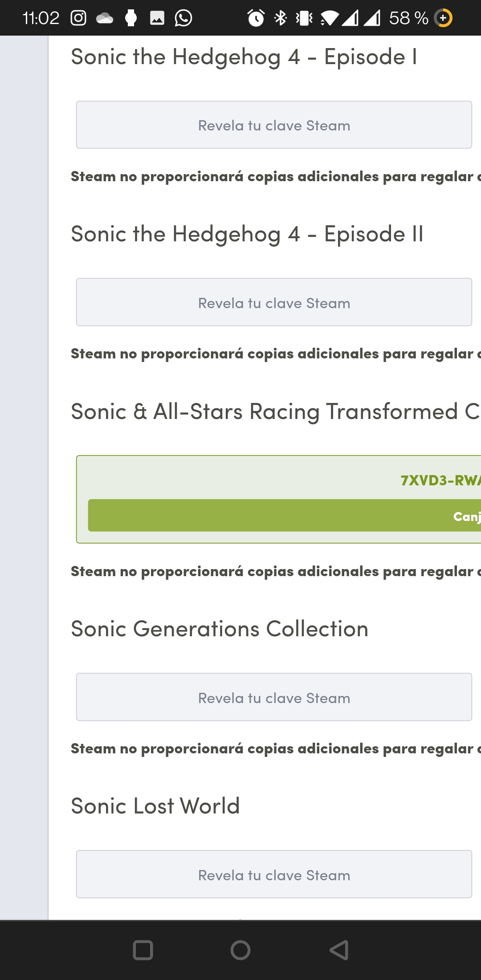This screenshot has height=980, width=481.
Task: Tap the Wi-Fi signal status icon
Action: (330, 18)
